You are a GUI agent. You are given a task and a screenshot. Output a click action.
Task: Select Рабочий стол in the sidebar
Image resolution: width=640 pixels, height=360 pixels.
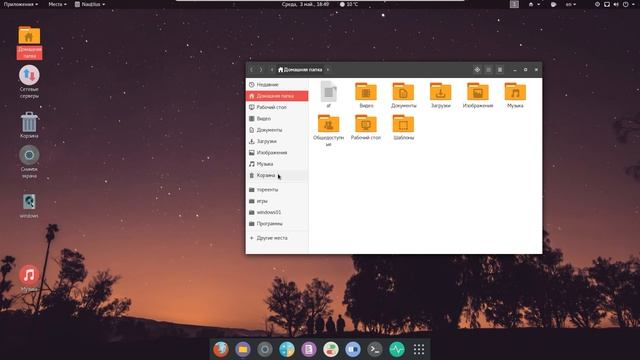tap(277, 107)
